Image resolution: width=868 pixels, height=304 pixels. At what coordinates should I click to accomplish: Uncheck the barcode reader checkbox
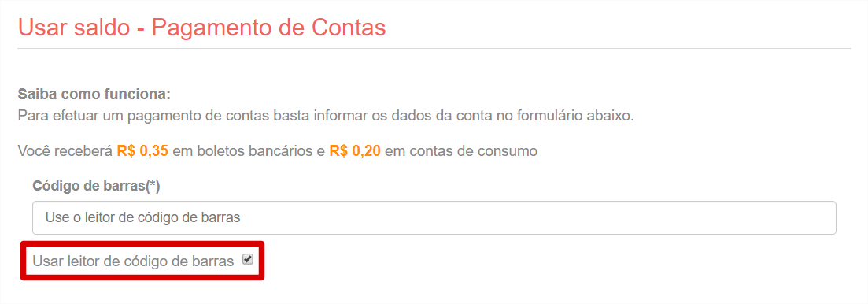tap(248, 259)
